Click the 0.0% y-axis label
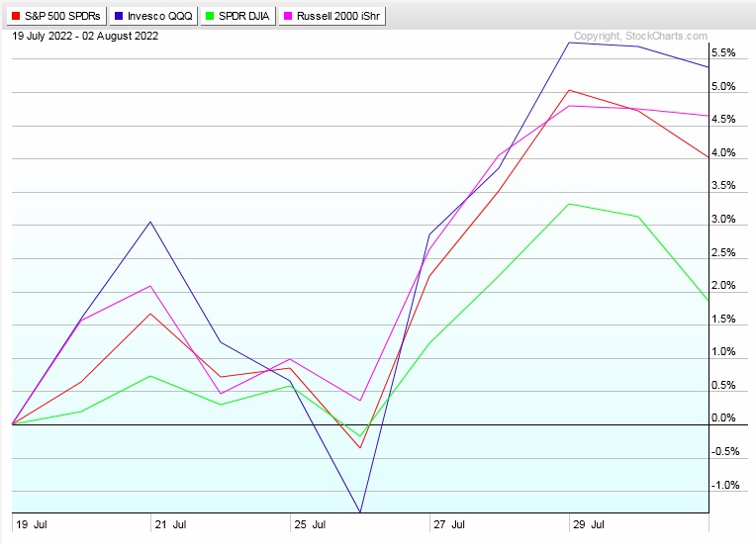The height and width of the screenshot is (556, 756). point(723,418)
